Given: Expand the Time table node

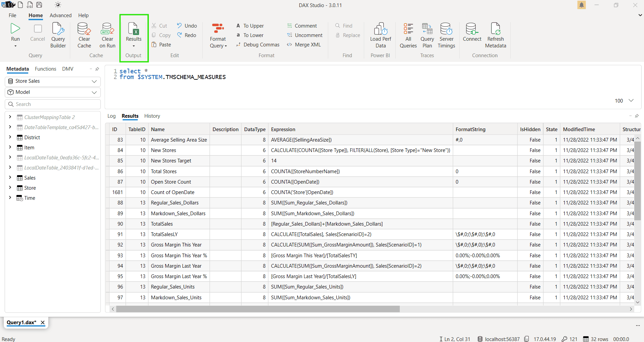Looking at the screenshot, I should coord(10,198).
